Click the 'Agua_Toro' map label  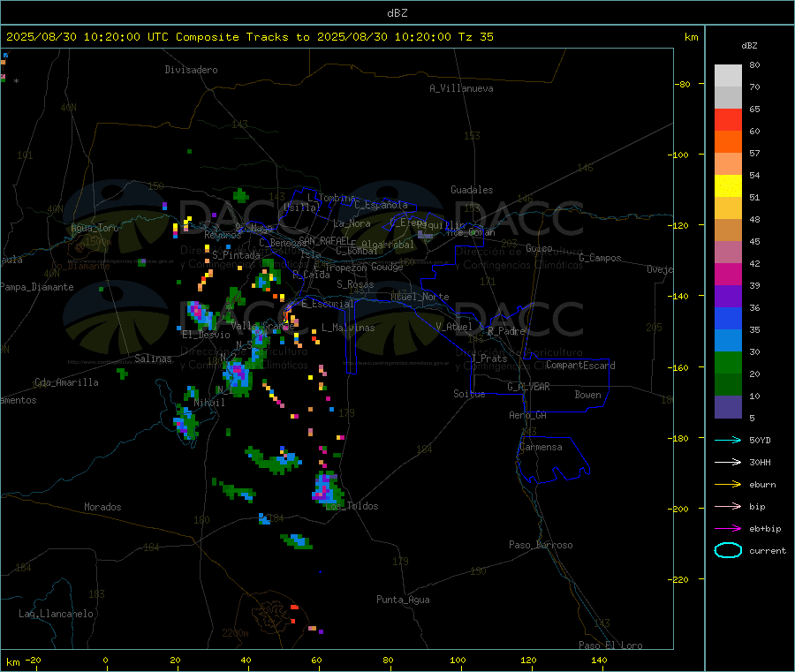tap(95, 228)
